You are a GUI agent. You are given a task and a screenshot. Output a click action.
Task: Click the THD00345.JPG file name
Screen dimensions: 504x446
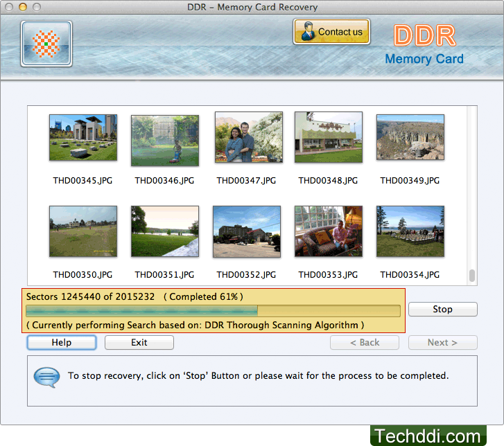point(82,181)
